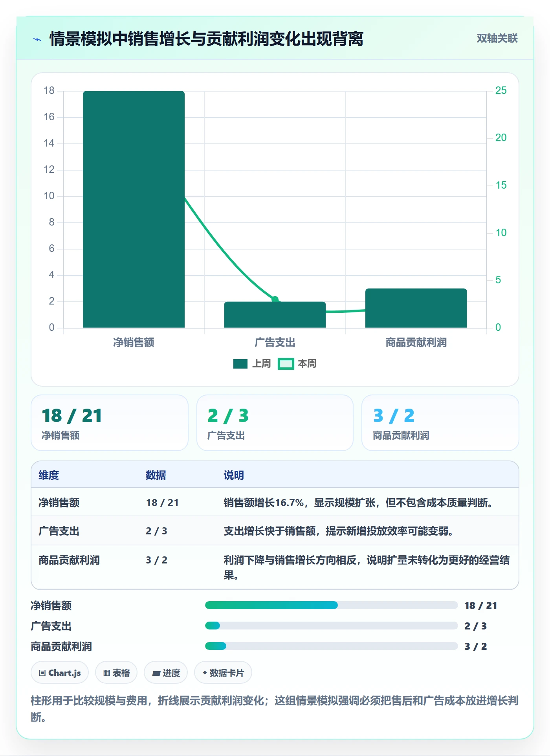Click the 广告支出 progress bar
Viewport: 550px width, 756px height.
click(331, 626)
